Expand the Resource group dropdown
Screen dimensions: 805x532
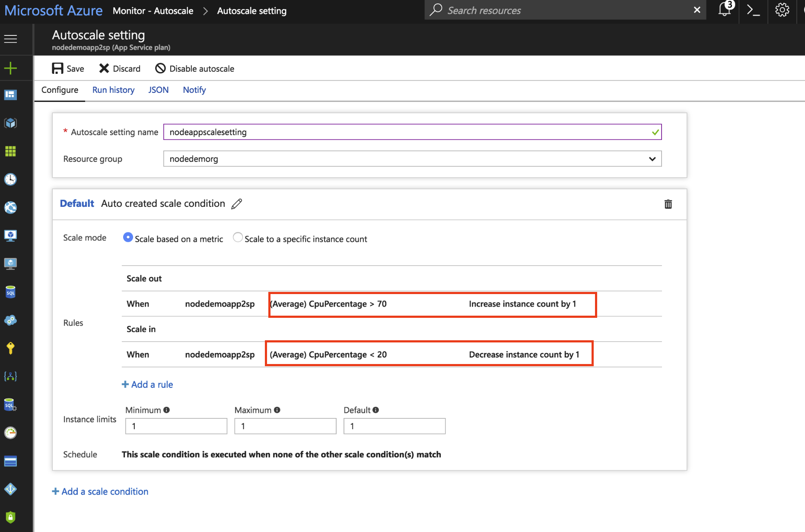[652, 158]
